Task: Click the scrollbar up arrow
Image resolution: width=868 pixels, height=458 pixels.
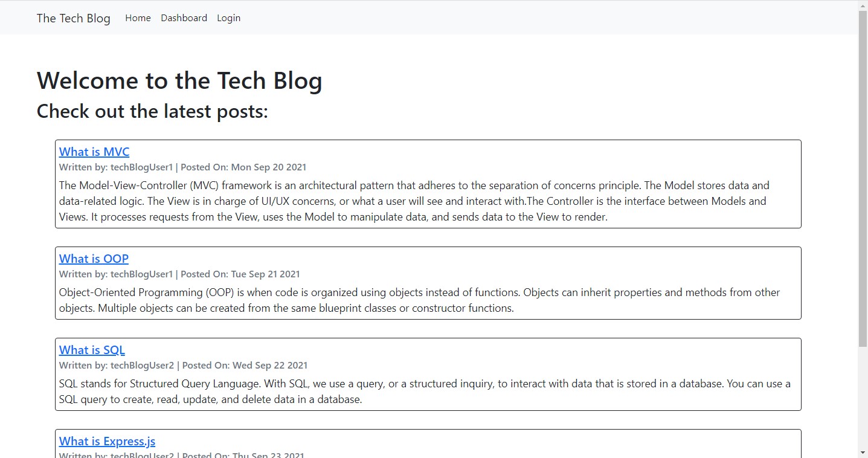Action: pos(863,5)
